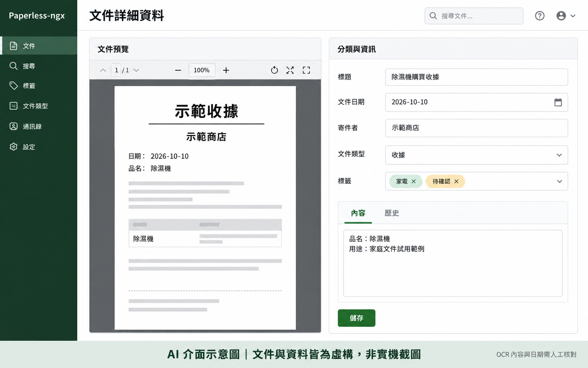
Task: Switch to the 歷史 tab
Action: coord(392,213)
